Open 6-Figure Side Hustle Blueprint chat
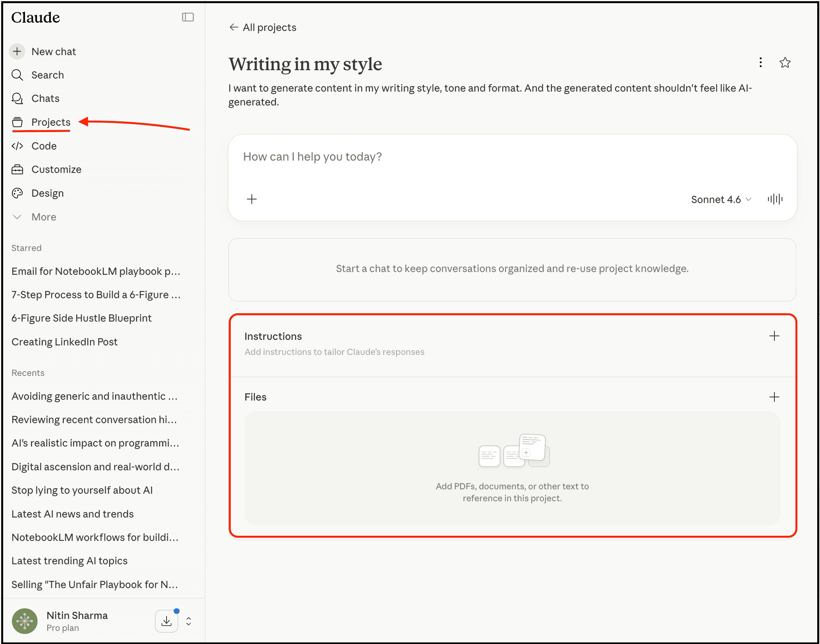Screen dimensions: 820x644 coord(81,318)
